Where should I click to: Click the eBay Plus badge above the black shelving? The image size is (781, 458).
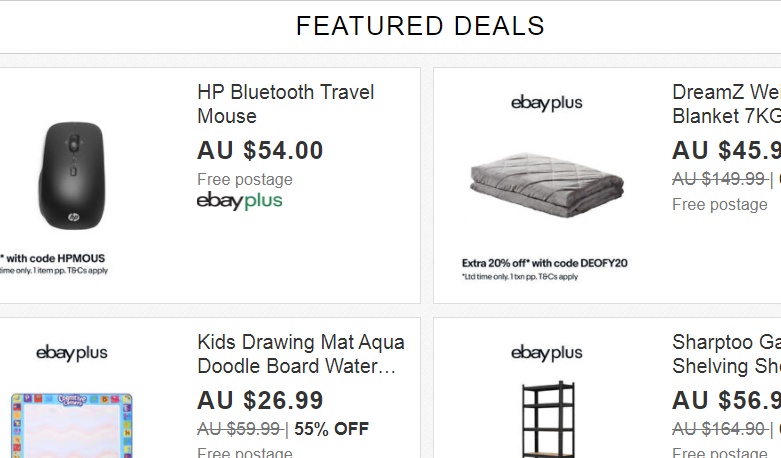[x=546, y=353]
